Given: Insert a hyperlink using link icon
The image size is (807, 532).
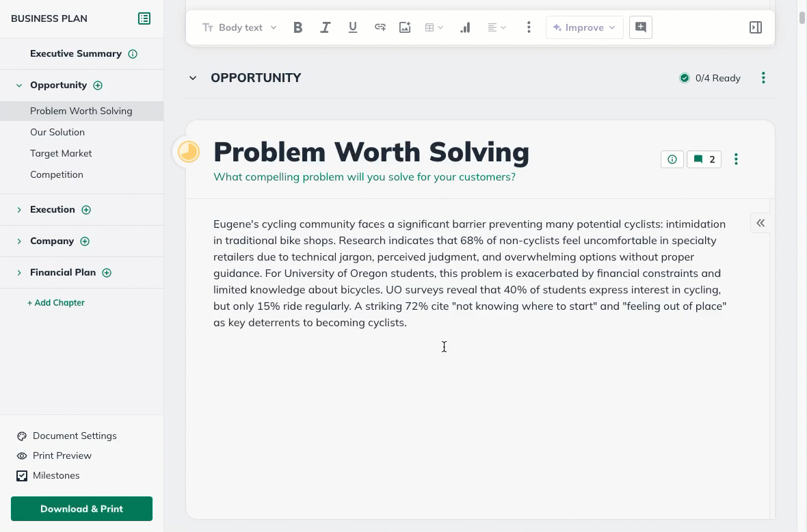Looking at the screenshot, I should [380, 27].
